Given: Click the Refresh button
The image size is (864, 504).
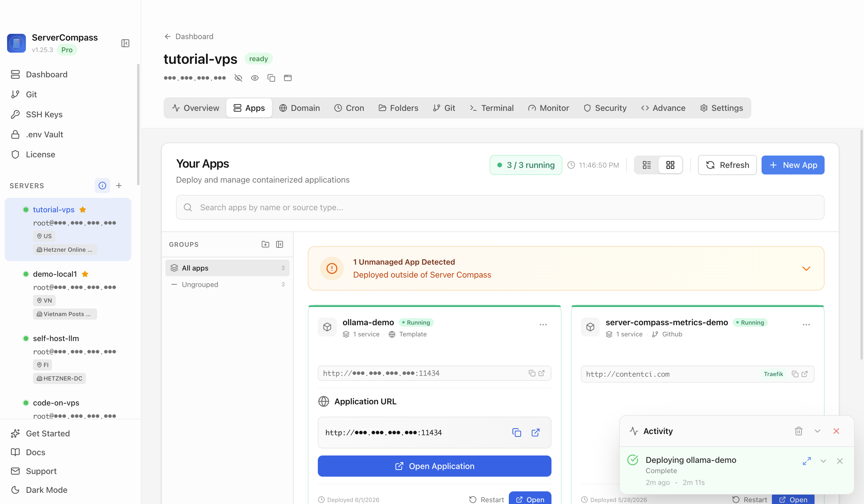Looking at the screenshot, I should [727, 165].
